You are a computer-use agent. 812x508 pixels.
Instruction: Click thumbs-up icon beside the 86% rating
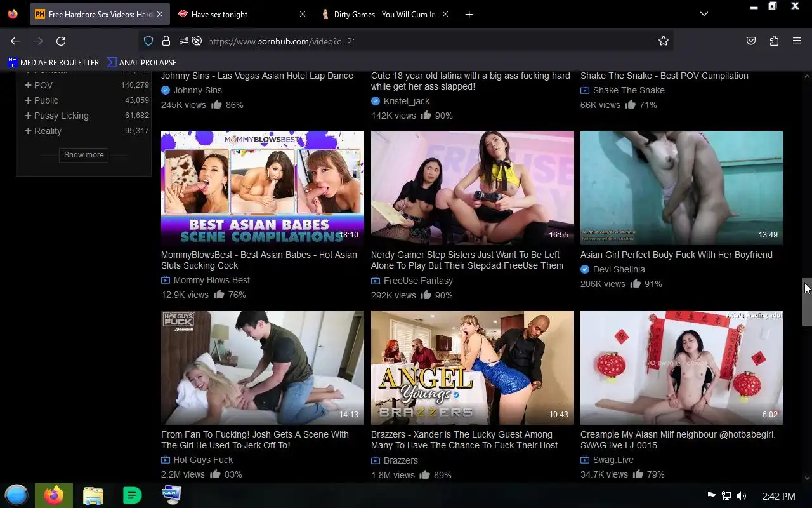217,104
